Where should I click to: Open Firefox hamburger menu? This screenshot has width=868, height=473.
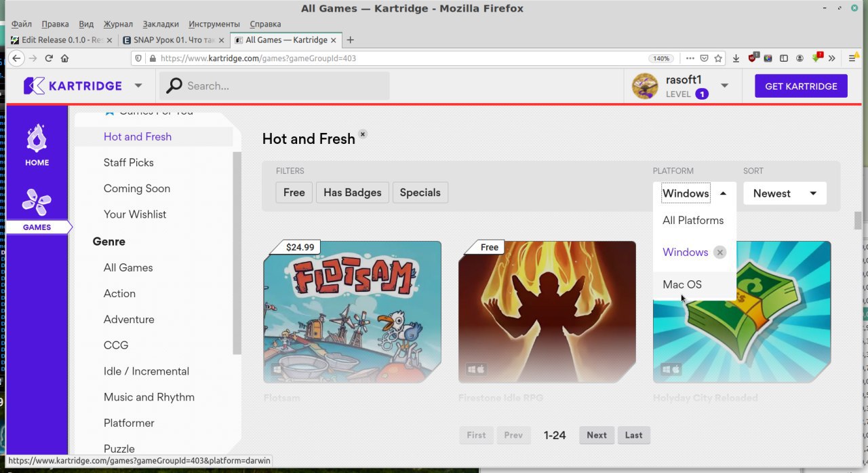pos(852,58)
